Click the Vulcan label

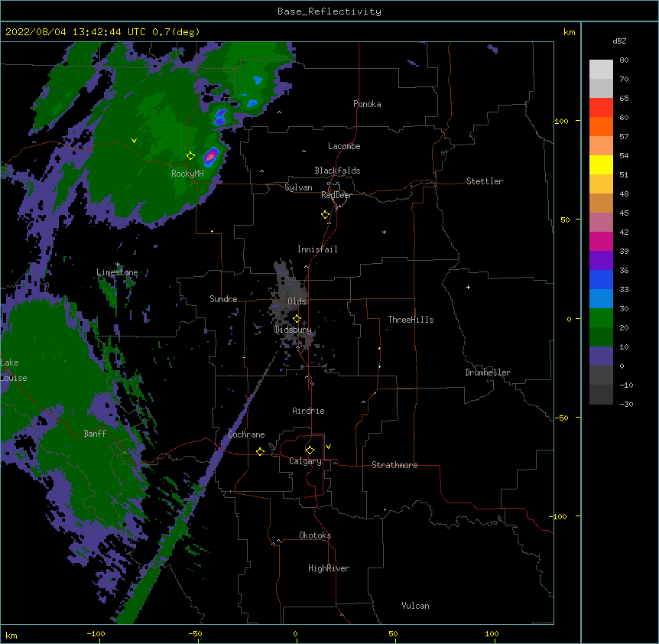[415, 606]
